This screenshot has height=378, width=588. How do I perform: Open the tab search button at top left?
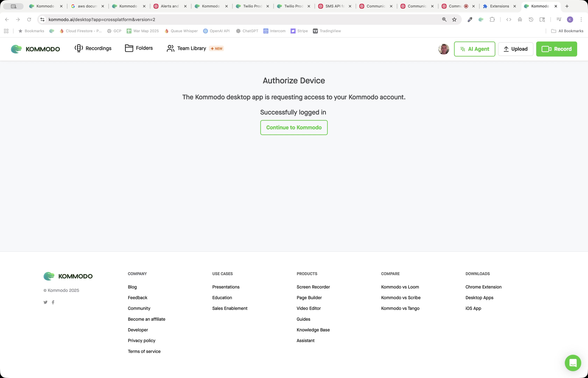tap(13, 6)
